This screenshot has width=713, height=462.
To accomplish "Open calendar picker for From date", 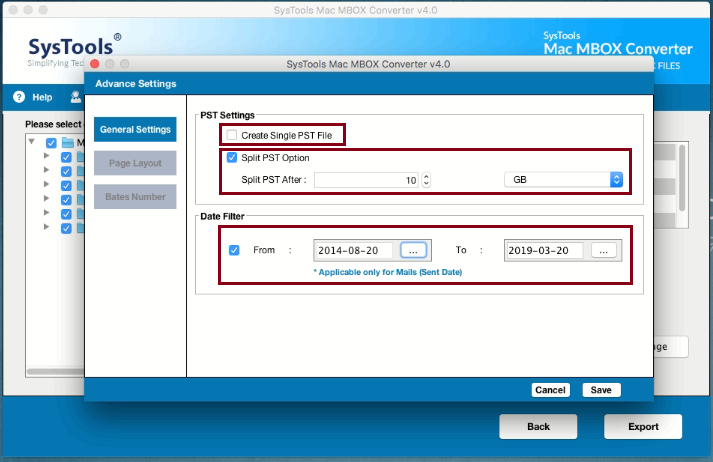I will 413,251.
